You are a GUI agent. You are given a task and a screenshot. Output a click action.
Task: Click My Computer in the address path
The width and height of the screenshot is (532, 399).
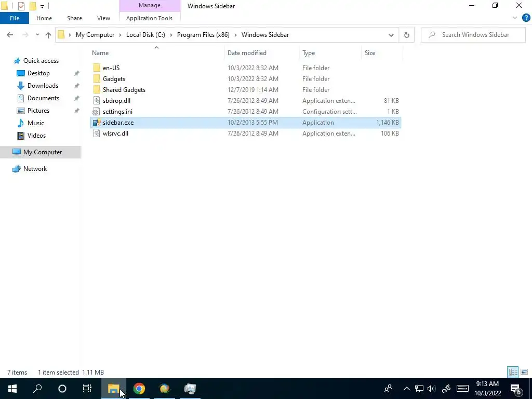pos(95,35)
